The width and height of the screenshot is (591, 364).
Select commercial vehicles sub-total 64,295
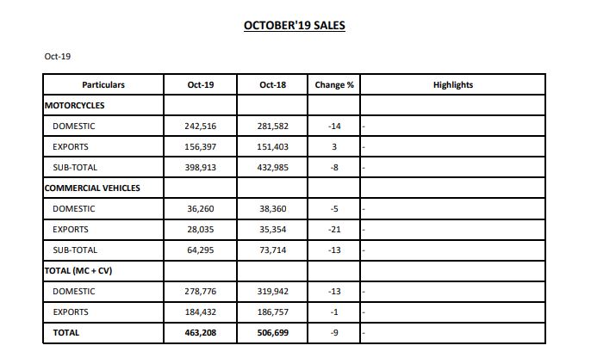click(200, 250)
